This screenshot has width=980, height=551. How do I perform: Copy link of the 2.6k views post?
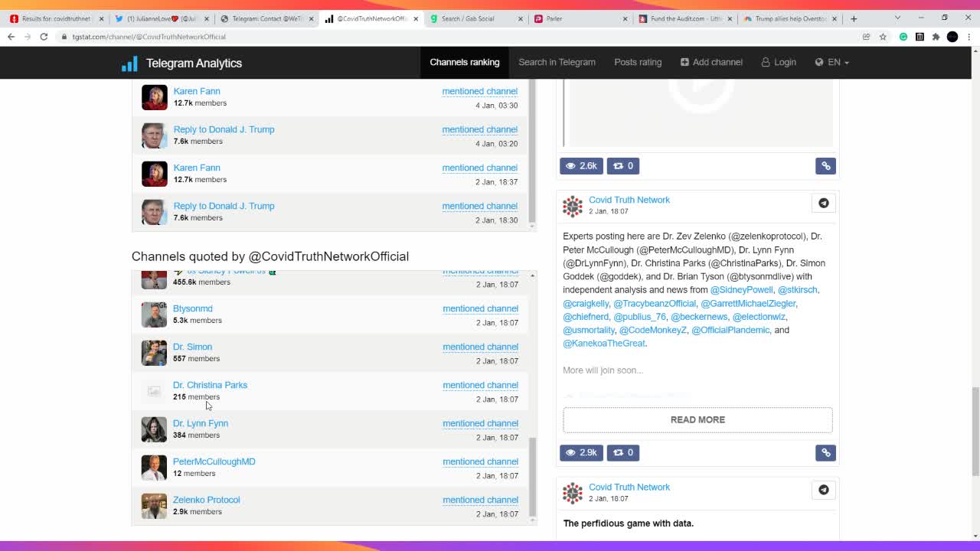click(x=825, y=166)
